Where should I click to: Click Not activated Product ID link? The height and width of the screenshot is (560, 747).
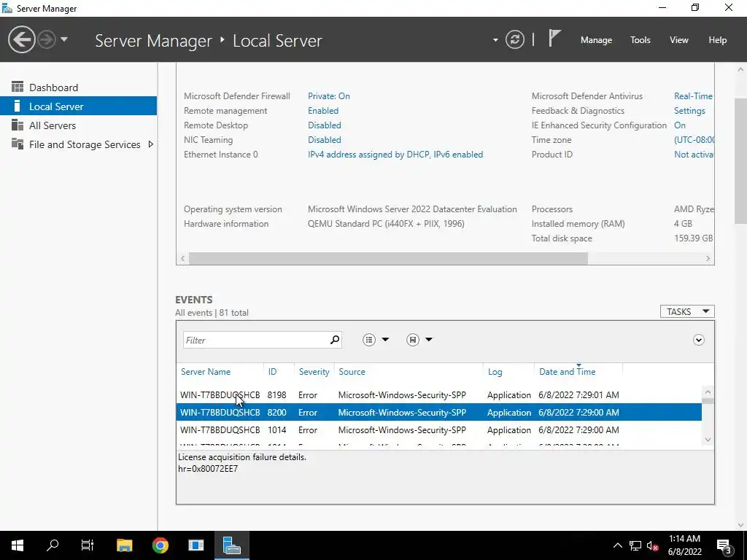(x=694, y=155)
